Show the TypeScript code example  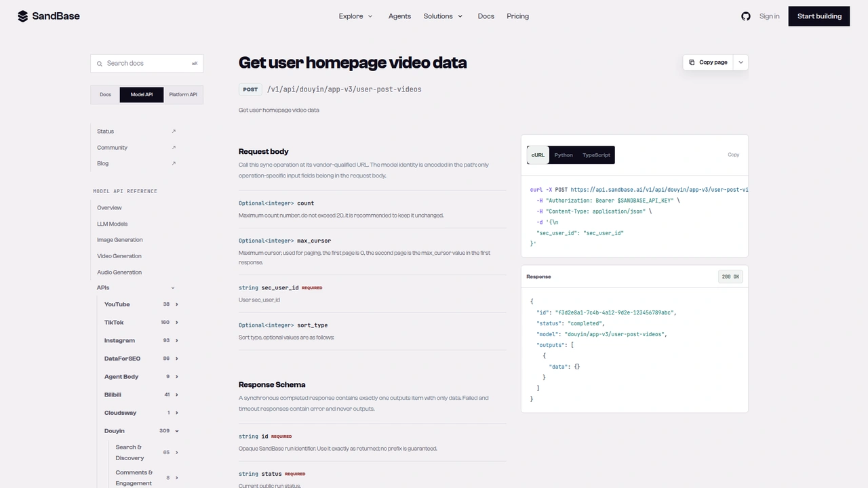coord(596,155)
